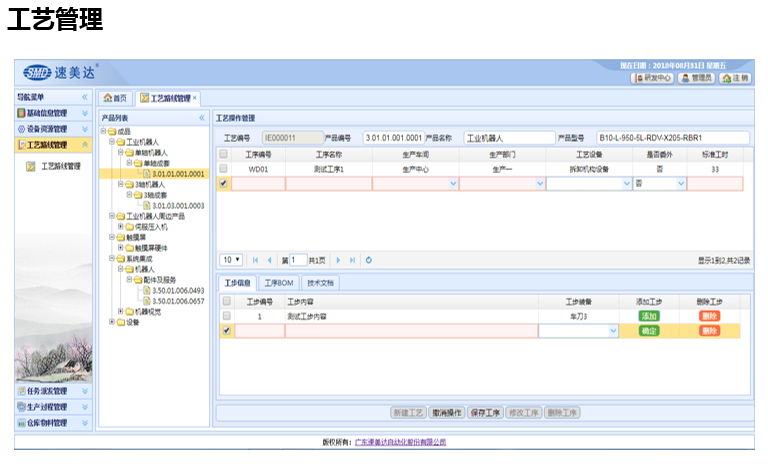Screen dimensions: 768x469
Task: Go to the next page using arrow icon
Action: point(338,260)
